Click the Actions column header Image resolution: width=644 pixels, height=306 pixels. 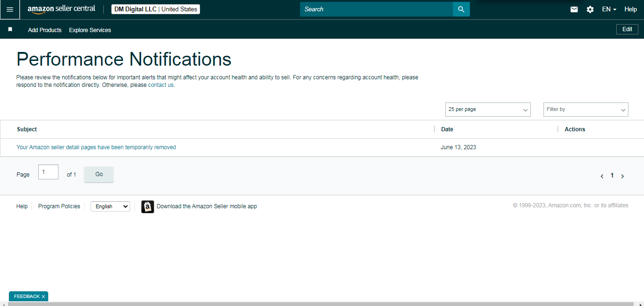tap(575, 129)
